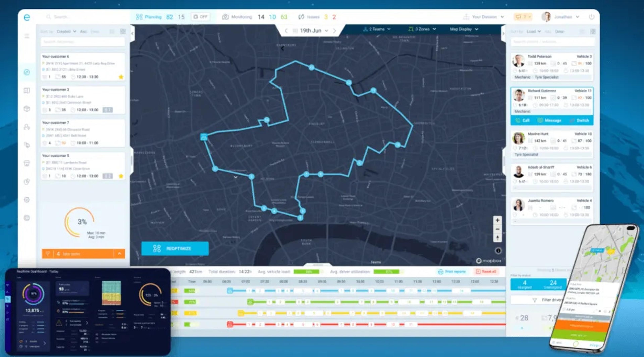Open the Your Division dropdown

click(484, 17)
